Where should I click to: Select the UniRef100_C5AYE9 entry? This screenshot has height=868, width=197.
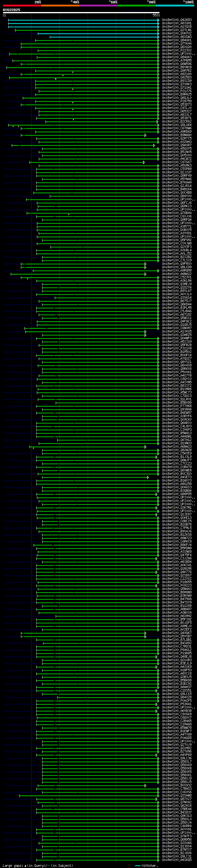pyautogui.click(x=177, y=453)
